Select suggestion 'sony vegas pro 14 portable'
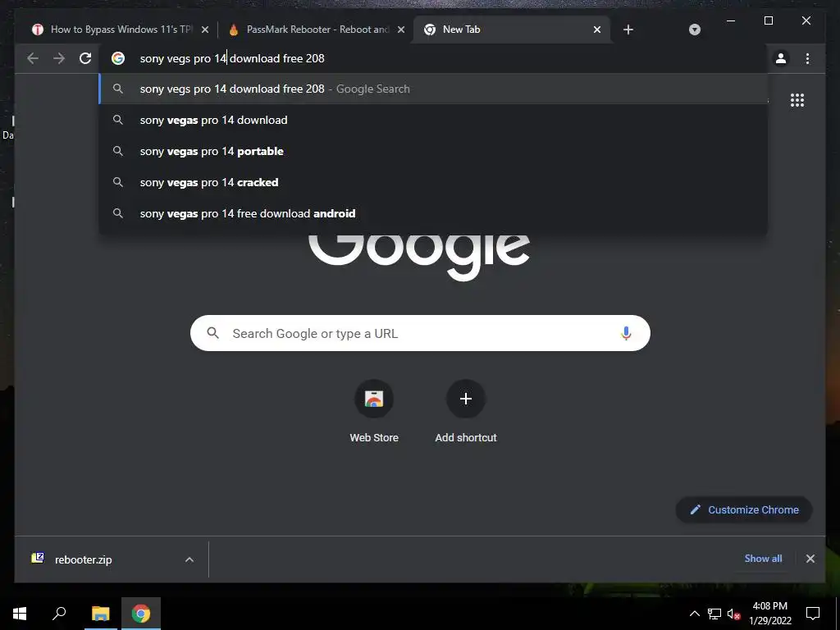The height and width of the screenshot is (630, 840). (433, 151)
